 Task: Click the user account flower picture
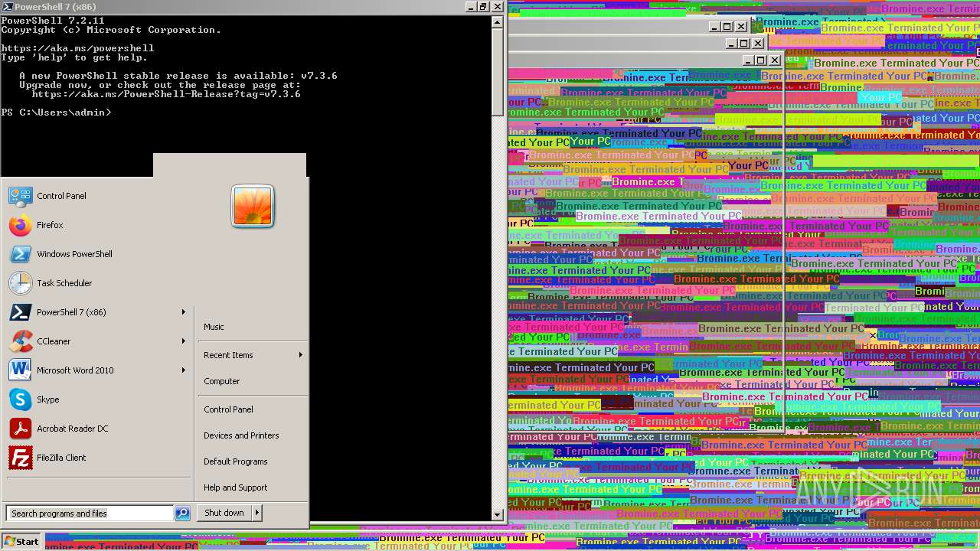pos(253,206)
